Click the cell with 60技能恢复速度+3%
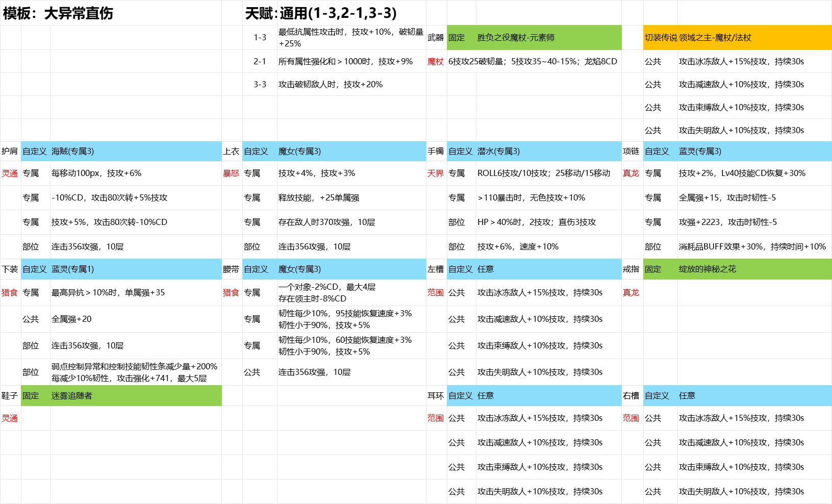 [351, 346]
